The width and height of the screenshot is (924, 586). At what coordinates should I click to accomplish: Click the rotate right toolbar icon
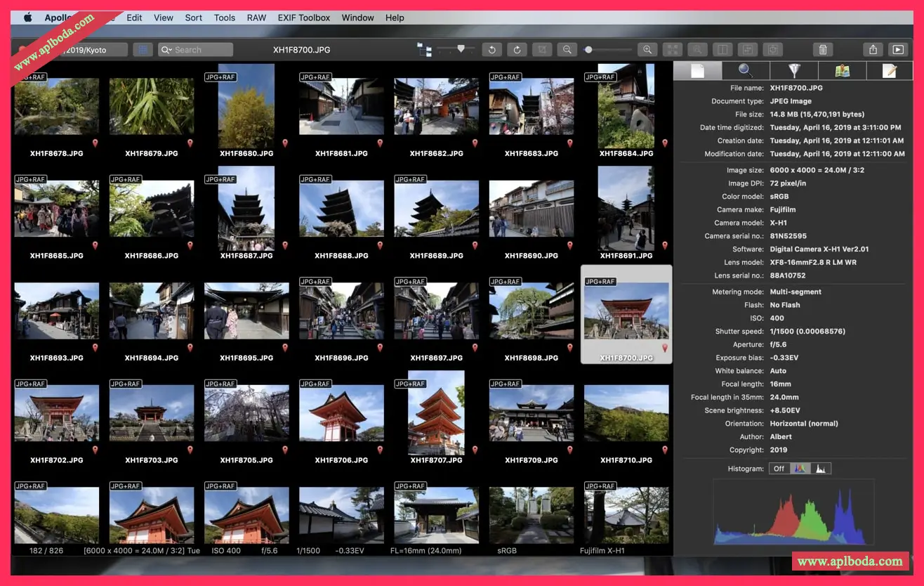point(517,50)
